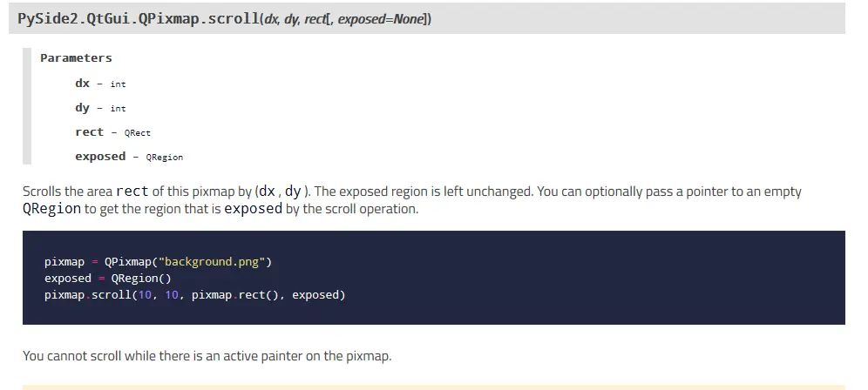Image resolution: width=868 pixels, height=390 pixels.
Task: Click the dy parameter name in the list
Action: click(x=83, y=108)
